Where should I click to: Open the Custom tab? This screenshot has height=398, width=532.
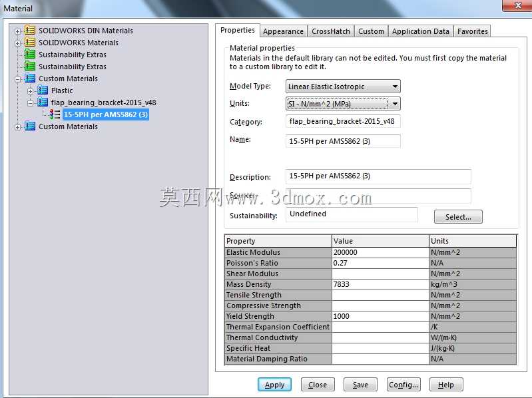tap(371, 31)
